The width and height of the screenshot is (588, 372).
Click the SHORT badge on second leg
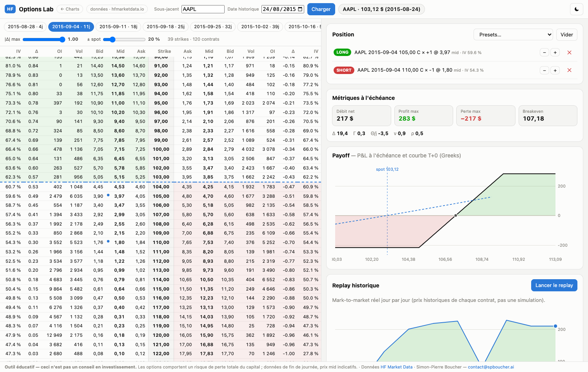pos(344,70)
